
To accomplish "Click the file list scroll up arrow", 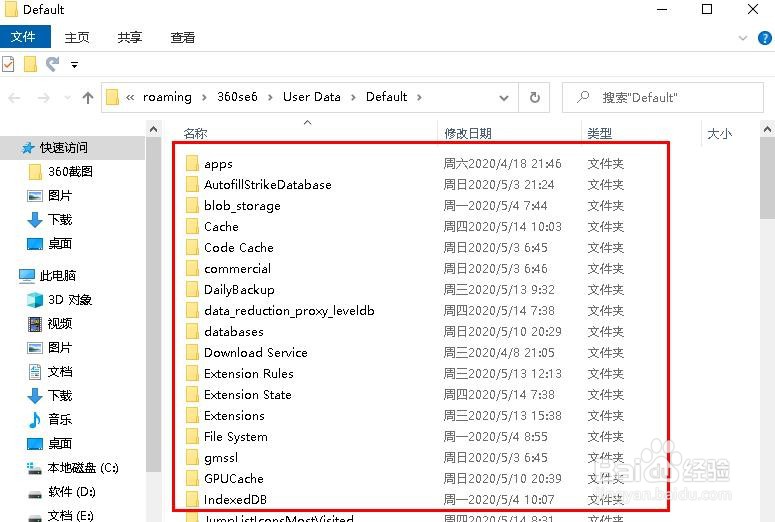I will click(767, 130).
